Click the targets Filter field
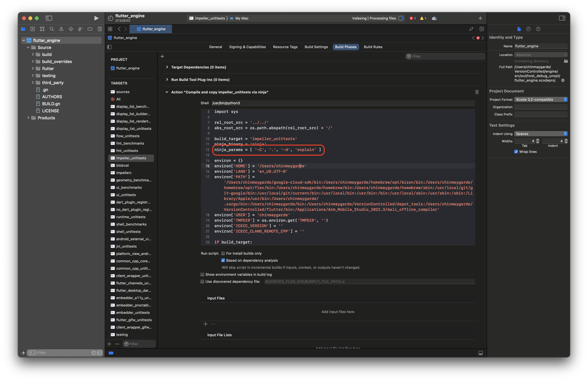 139,344
